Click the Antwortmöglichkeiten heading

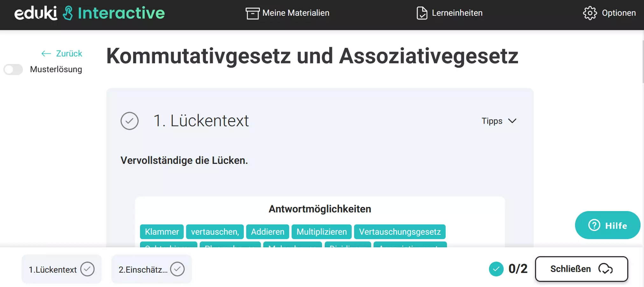click(320, 209)
